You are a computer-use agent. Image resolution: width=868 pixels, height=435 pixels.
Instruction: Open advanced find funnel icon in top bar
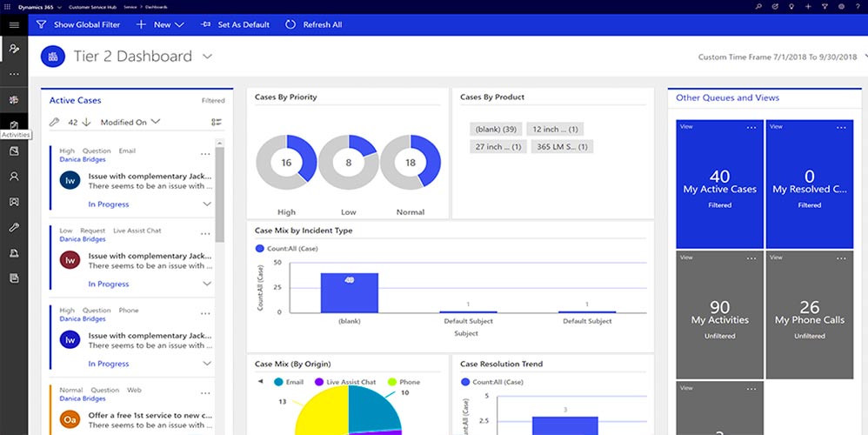(825, 7)
